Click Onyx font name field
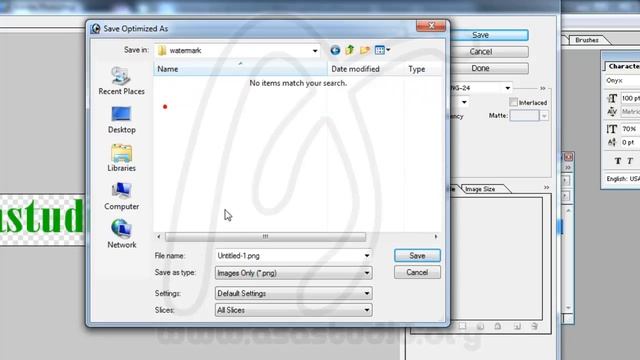 coord(622,81)
